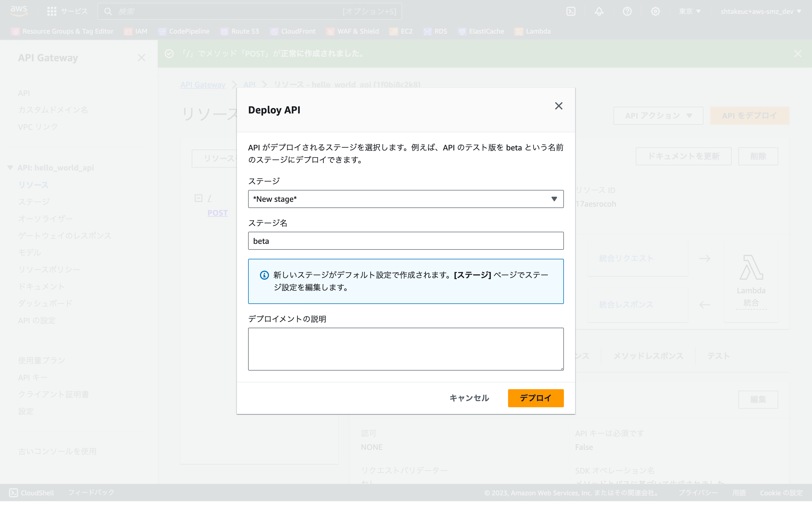Open the ゲートウェイのレスポンス sidebar item

(65, 236)
